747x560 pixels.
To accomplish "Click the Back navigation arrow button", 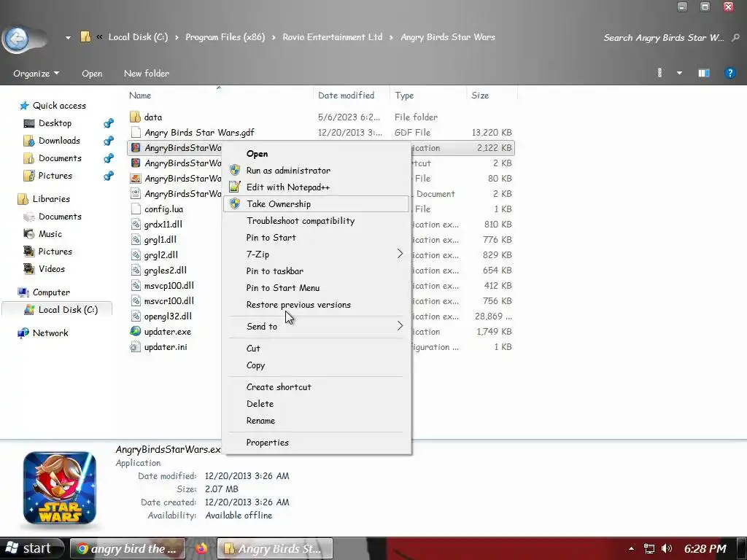I will [18, 38].
